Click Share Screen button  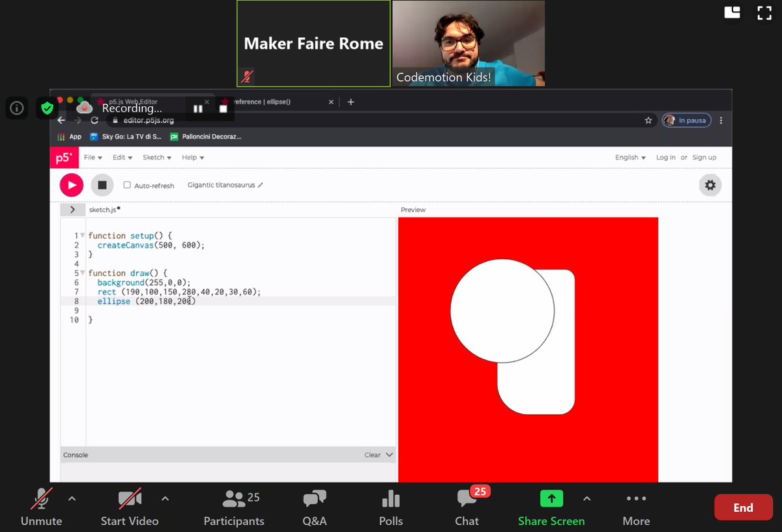click(x=551, y=507)
